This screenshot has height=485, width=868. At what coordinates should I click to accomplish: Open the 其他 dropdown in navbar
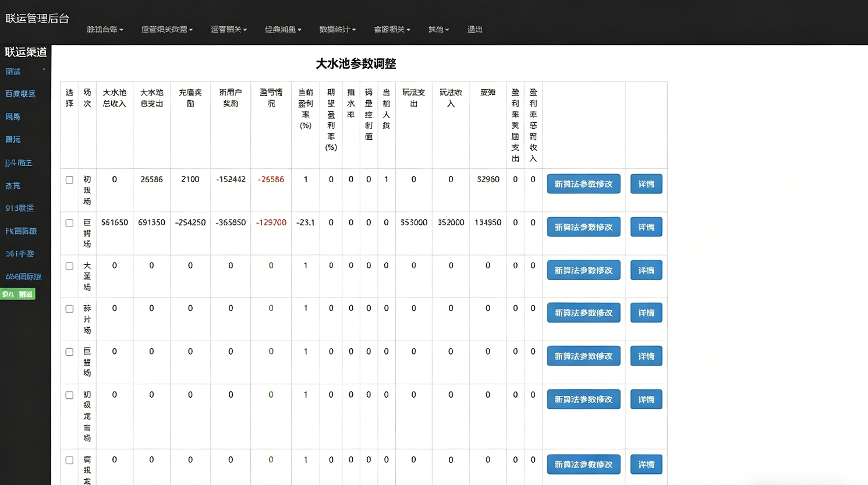438,29
